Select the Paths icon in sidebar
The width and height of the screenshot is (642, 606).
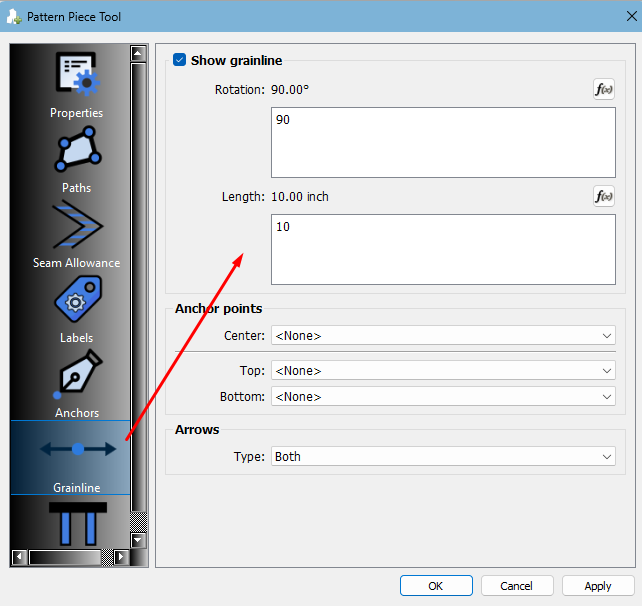point(77,151)
